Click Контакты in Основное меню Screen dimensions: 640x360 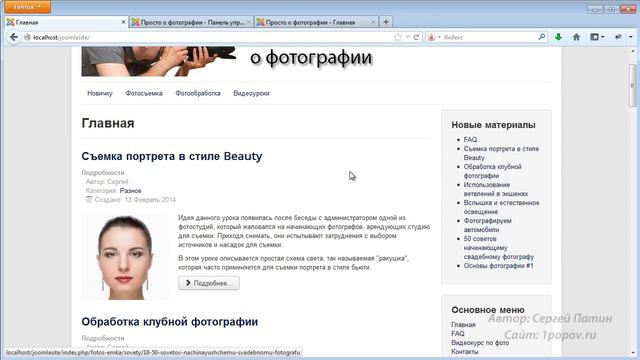[465, 352]
